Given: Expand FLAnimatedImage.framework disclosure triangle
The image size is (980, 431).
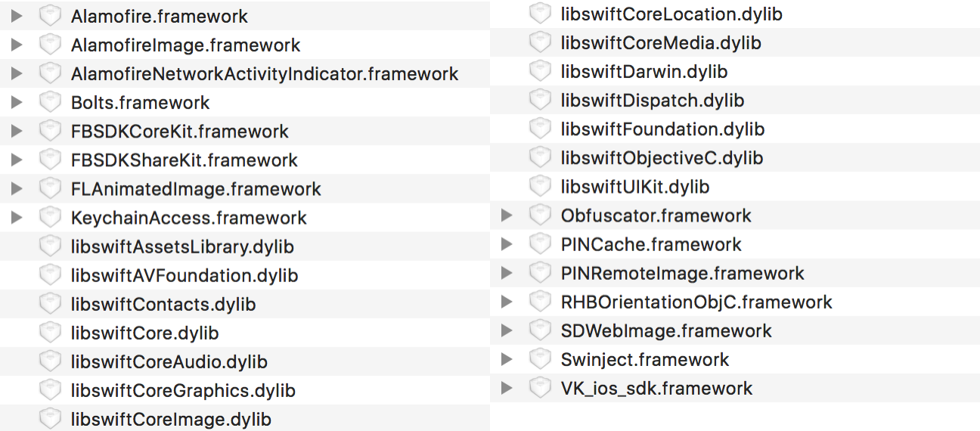Looking at the screenshot, I should [x=17, y=188].
